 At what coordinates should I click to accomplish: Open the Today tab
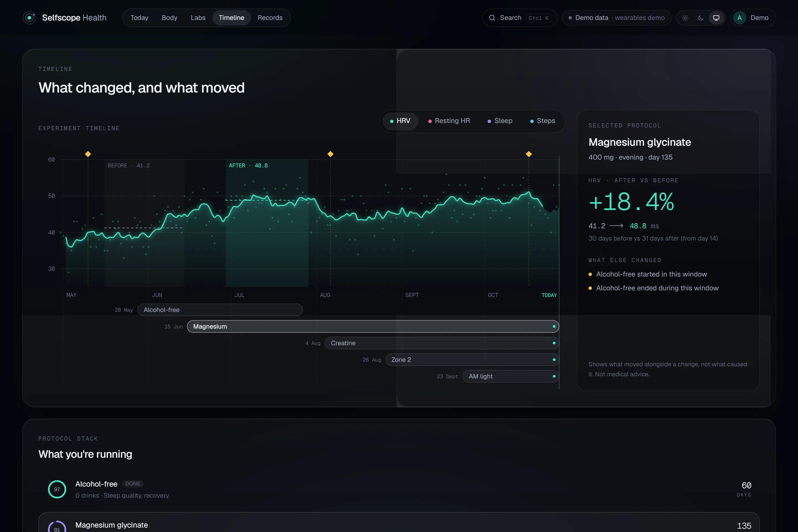pos(139,18)
